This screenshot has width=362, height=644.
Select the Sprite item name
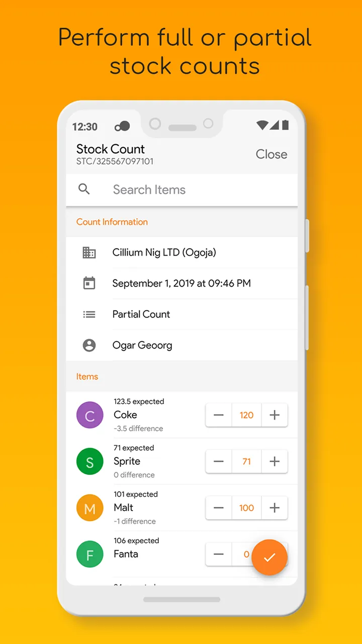coord(127,461)
